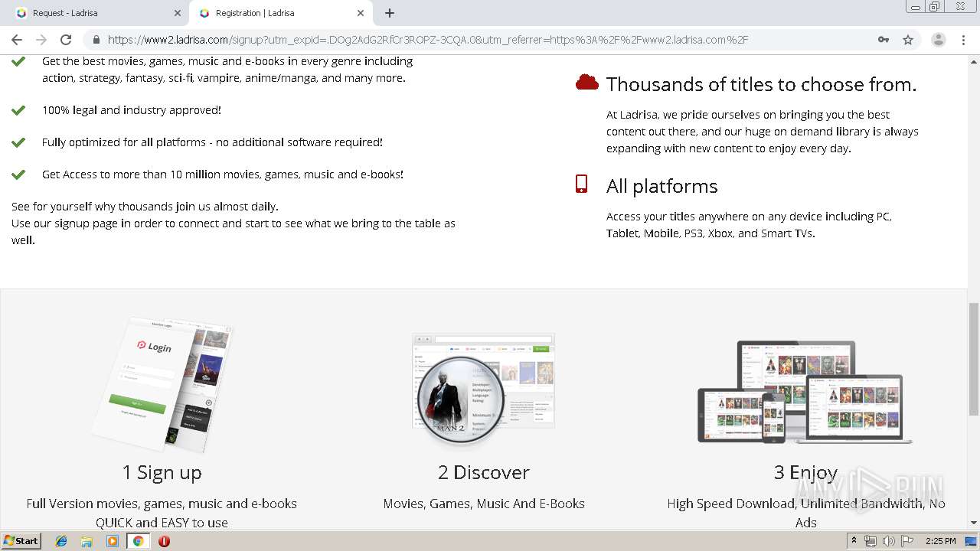Click '100% legal and industry approved!' text
The height and width of the screenshot is (551, 980).
pyautogui.click(x=132, y=110)
